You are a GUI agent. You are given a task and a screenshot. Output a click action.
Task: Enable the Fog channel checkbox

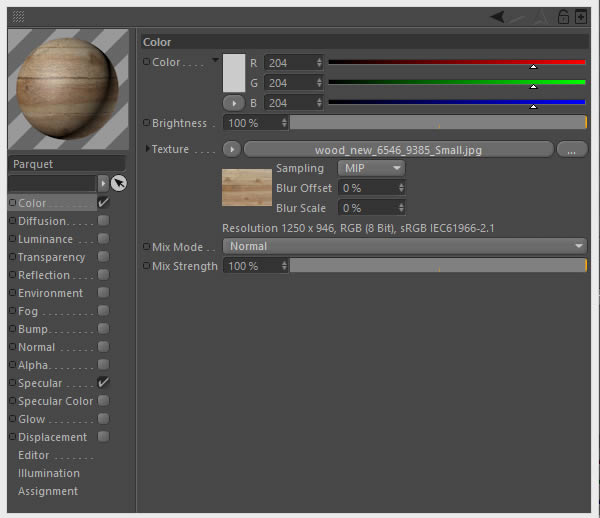pyautogui.click(x=103, y=310)
